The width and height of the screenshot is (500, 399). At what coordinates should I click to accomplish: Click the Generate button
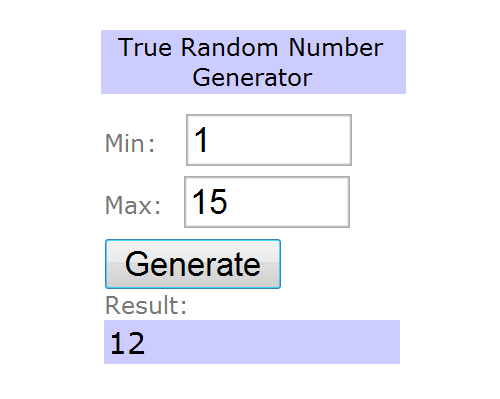pyautogui.click(x=193, y=264)
